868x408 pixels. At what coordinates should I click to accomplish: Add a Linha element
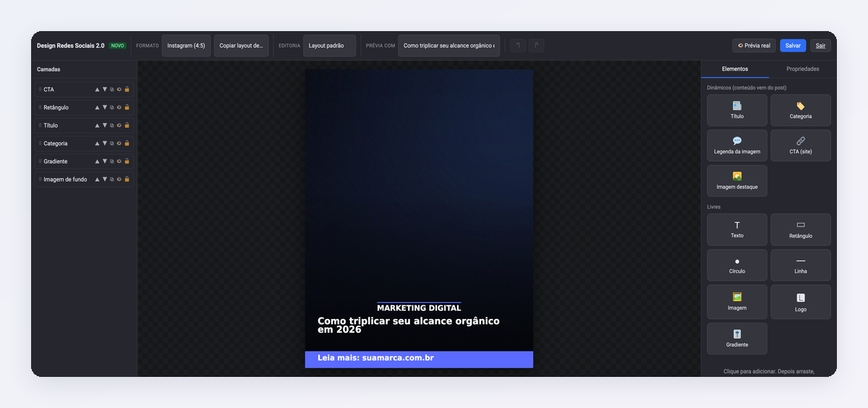(801, 265)
